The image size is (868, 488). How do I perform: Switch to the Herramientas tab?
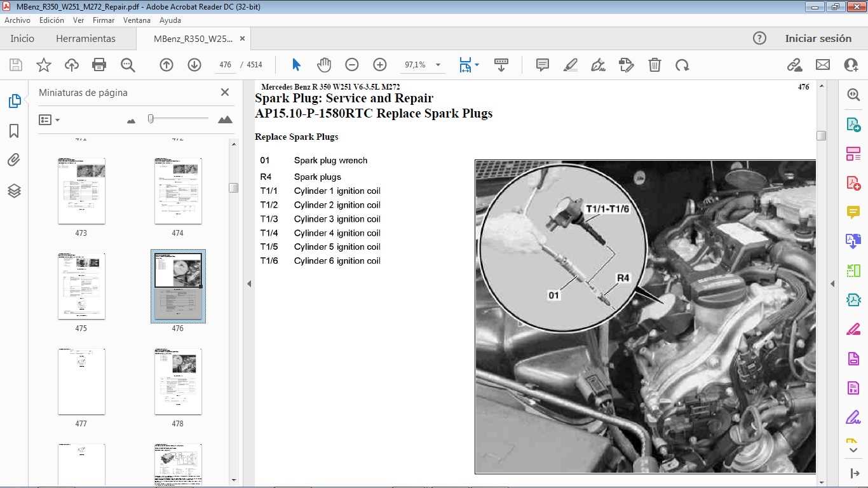(86, 38)
